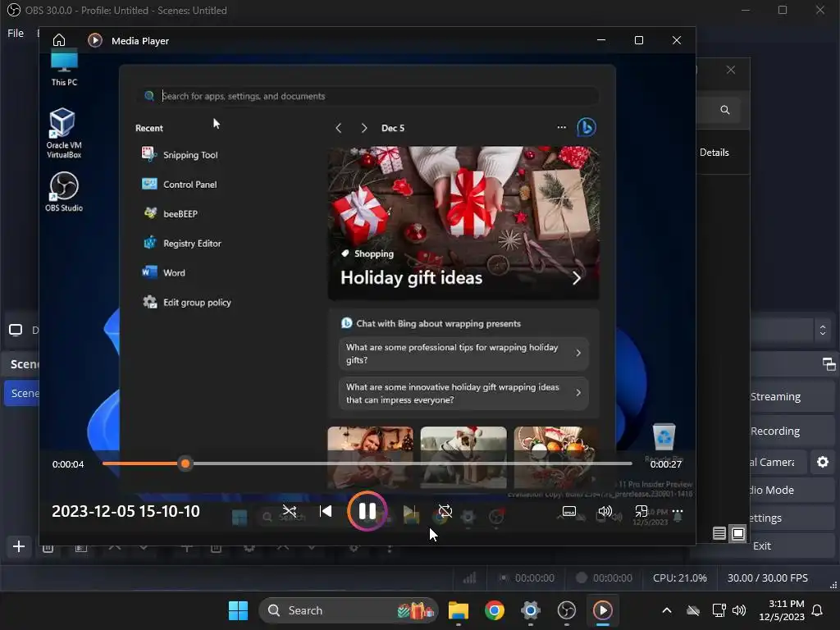Screen dimensions: 840x630
Task: Adjust the OBS up-down stepper
Action: point(823,330)
